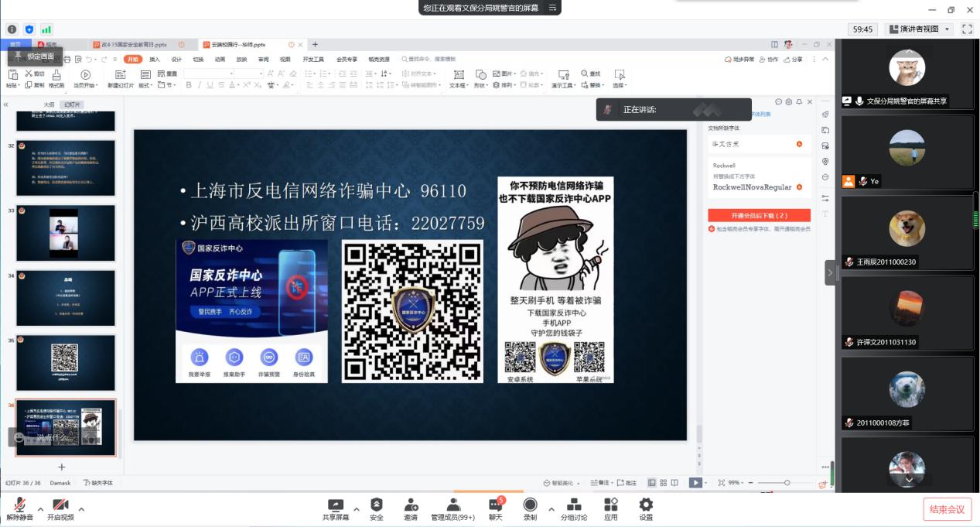The image size is (980, 527).
Task: Open the 应用 apps icon
Action: (x=610, y=508)
